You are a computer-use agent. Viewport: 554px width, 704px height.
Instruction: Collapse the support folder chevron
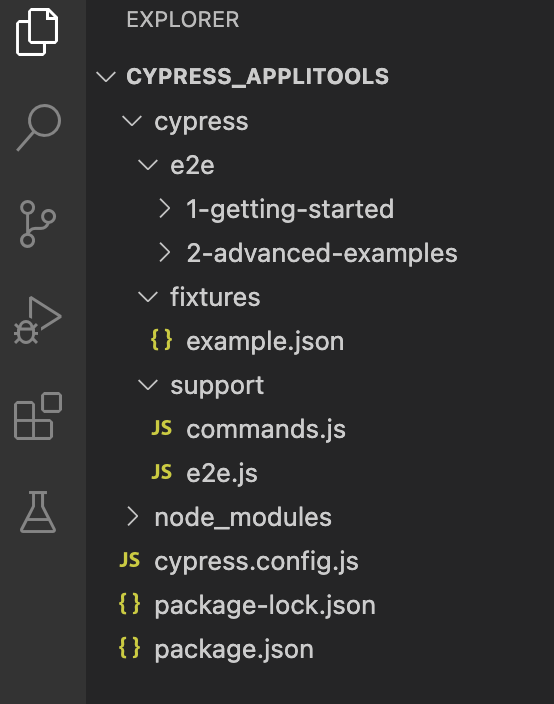[148, 385]
